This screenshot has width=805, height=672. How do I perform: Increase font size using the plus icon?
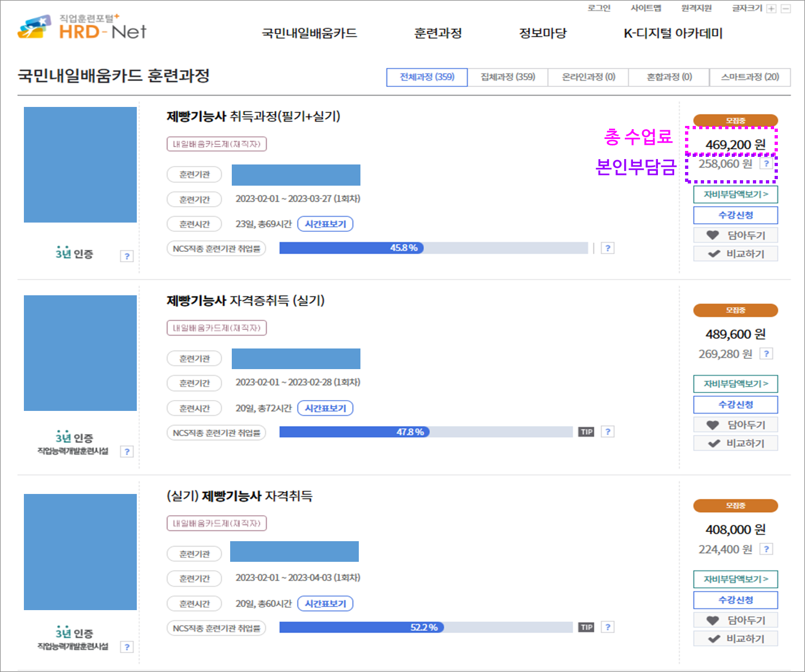pos(771,9)
